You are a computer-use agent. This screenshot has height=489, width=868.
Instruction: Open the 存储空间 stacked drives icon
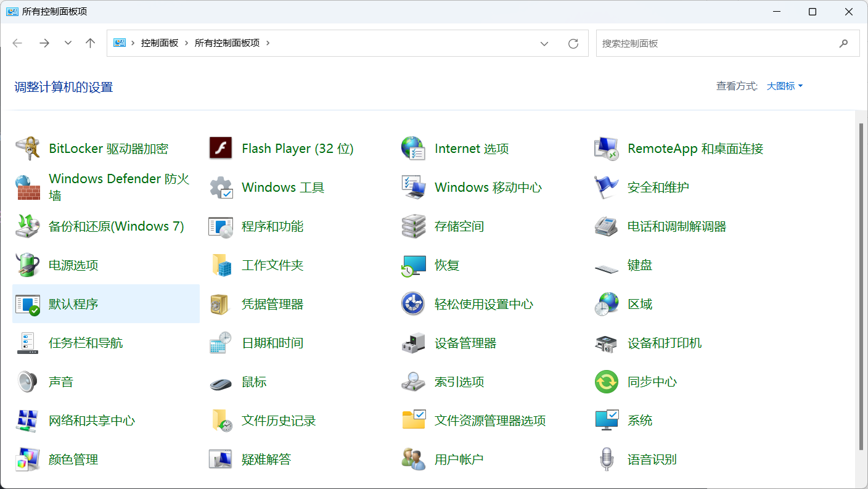(413, 226)
